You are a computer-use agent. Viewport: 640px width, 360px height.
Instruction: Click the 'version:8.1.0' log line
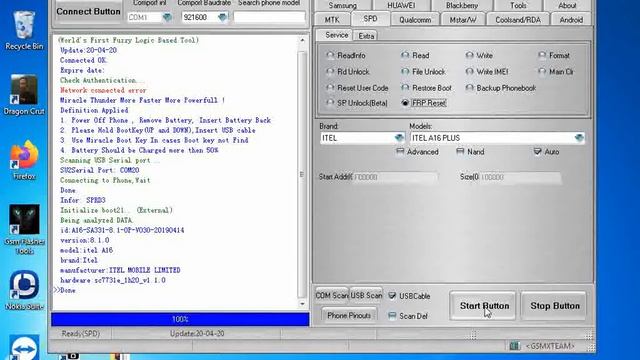84,240
